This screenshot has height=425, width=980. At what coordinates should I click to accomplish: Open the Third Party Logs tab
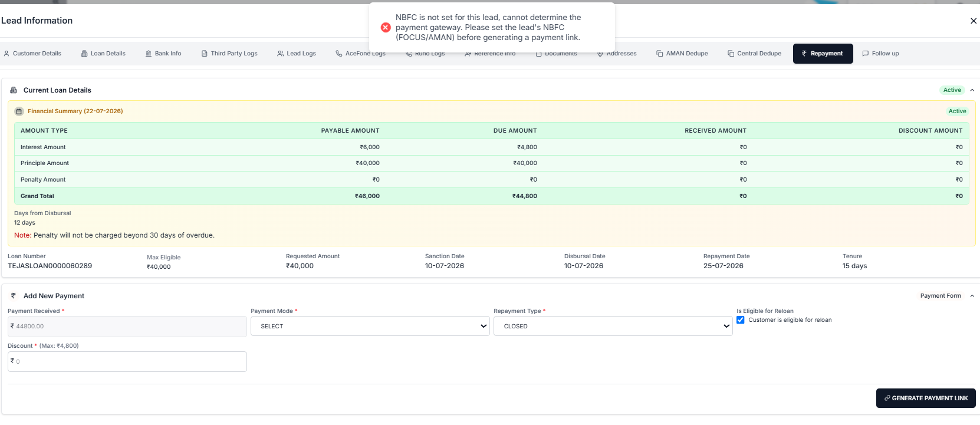point(229,54)
